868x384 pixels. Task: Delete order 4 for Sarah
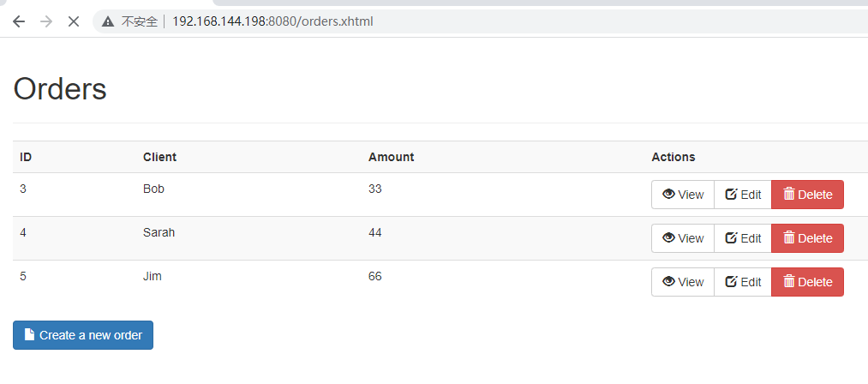(807, 238)
